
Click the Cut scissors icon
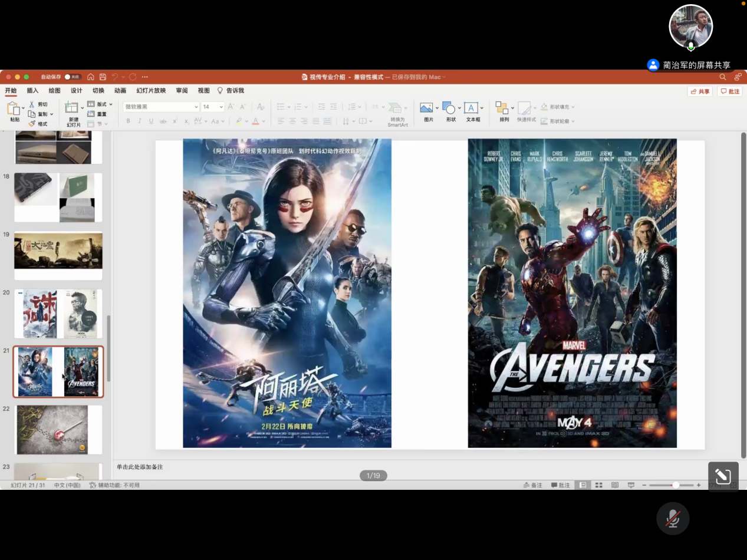[32, 104]
